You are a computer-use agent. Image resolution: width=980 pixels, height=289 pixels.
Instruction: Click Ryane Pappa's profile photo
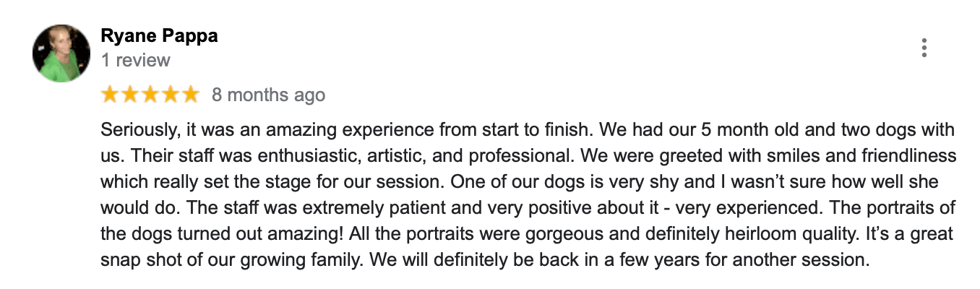pyautogui.click(x=61, y=53)
